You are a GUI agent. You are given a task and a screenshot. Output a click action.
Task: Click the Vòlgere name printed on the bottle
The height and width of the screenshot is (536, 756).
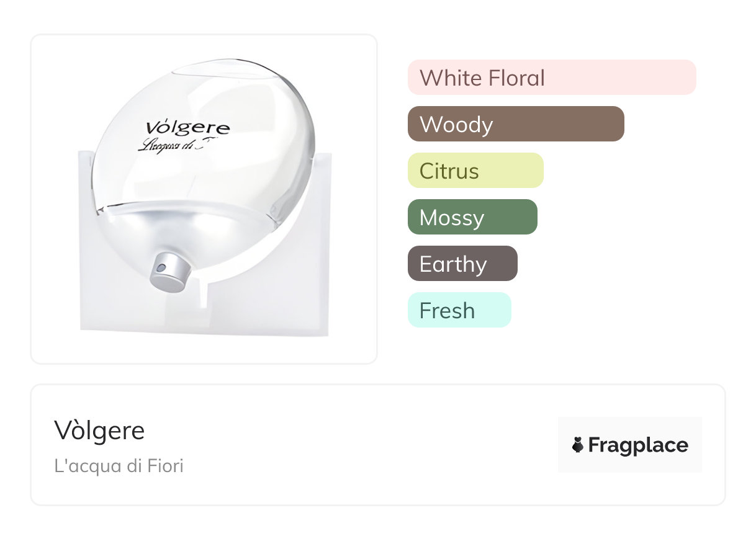(187, 127)
